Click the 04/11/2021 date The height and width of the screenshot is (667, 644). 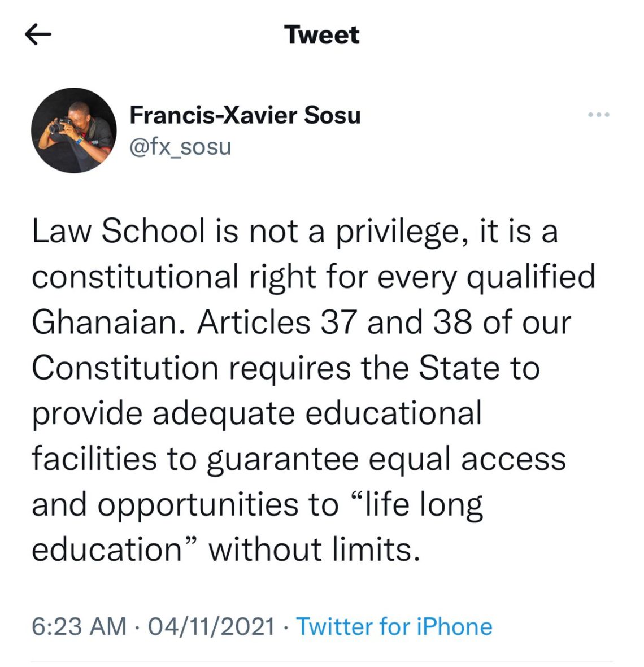211,626
